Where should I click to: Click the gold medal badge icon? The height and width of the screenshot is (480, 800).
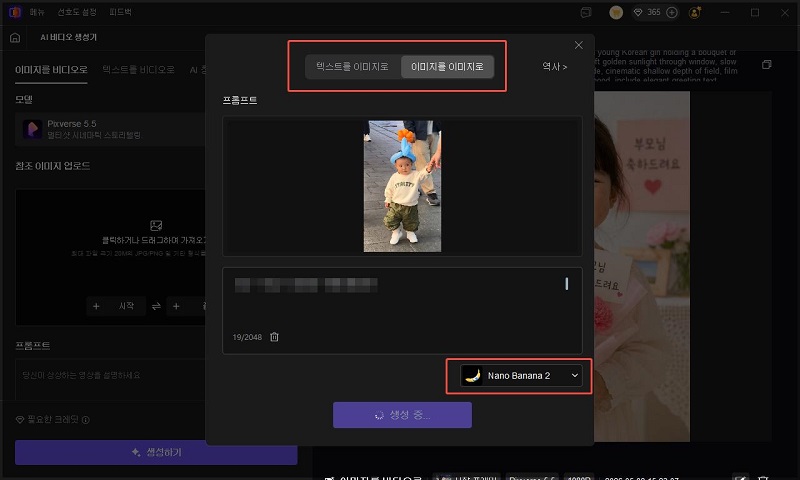(x=616, y=12)
